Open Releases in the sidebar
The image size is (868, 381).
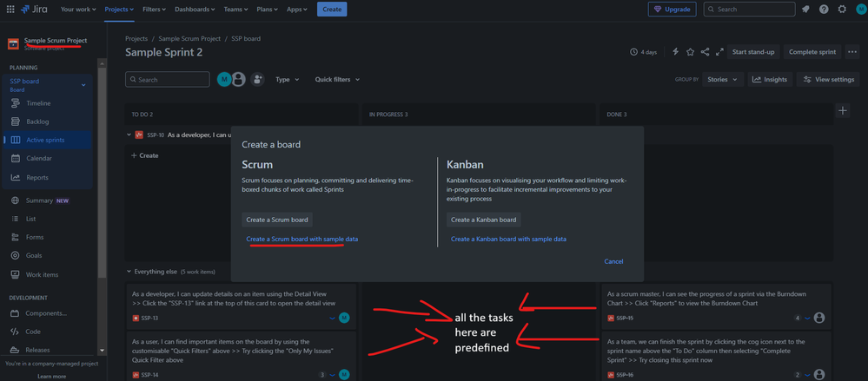pyautogui.click(x=37, y=350)
